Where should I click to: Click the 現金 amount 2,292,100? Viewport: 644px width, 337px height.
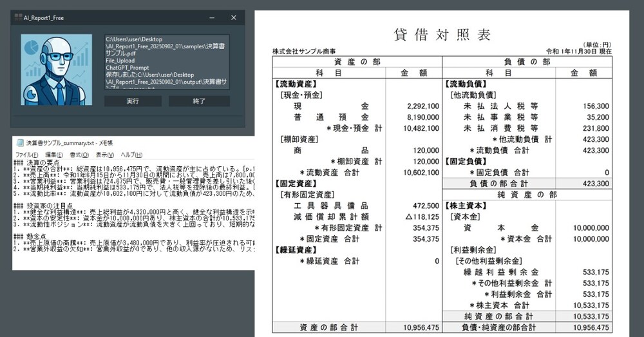click(x=423, y=106)
